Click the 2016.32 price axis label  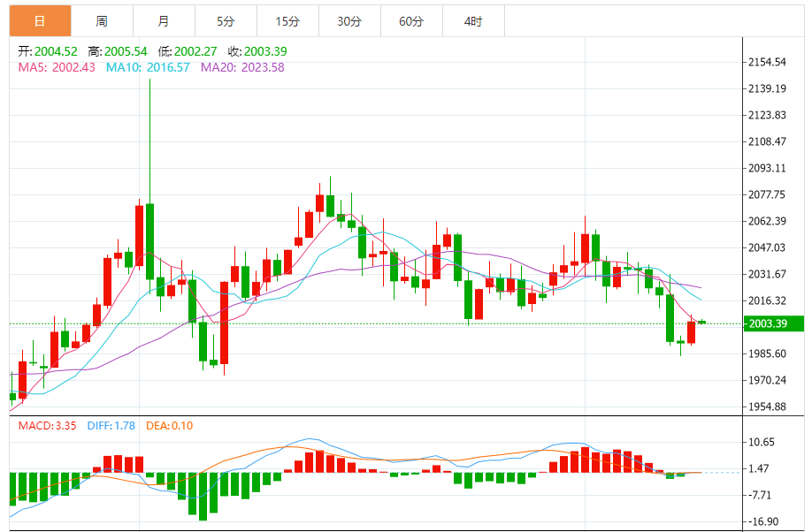(767, 300)
